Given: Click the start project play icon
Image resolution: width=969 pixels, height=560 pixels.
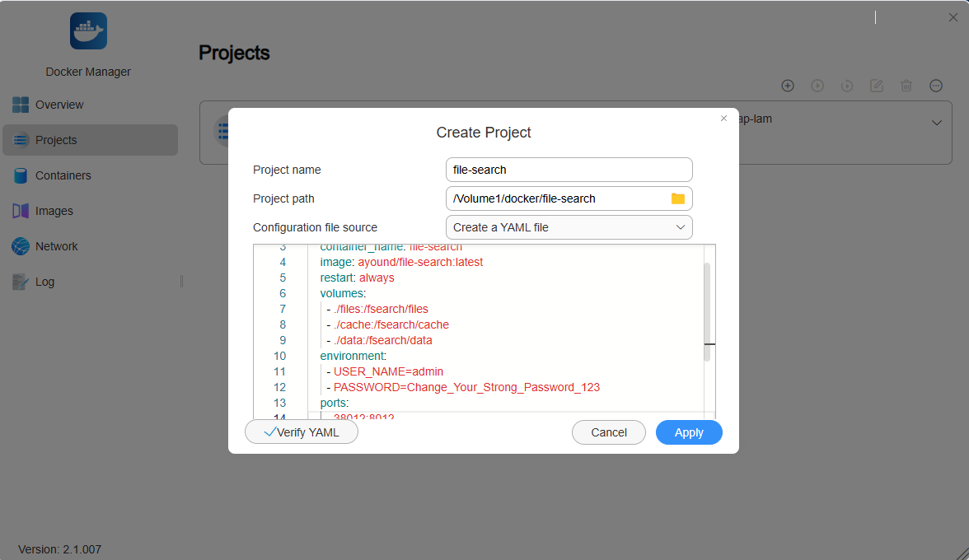Looking at the screenshot, I should pyautogui.click(x=817, y=86).
